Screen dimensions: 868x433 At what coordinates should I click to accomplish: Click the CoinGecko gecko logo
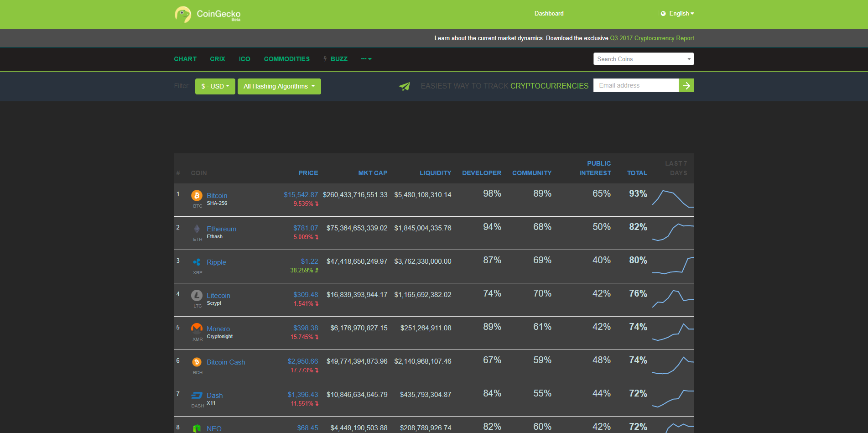point(183,14)
